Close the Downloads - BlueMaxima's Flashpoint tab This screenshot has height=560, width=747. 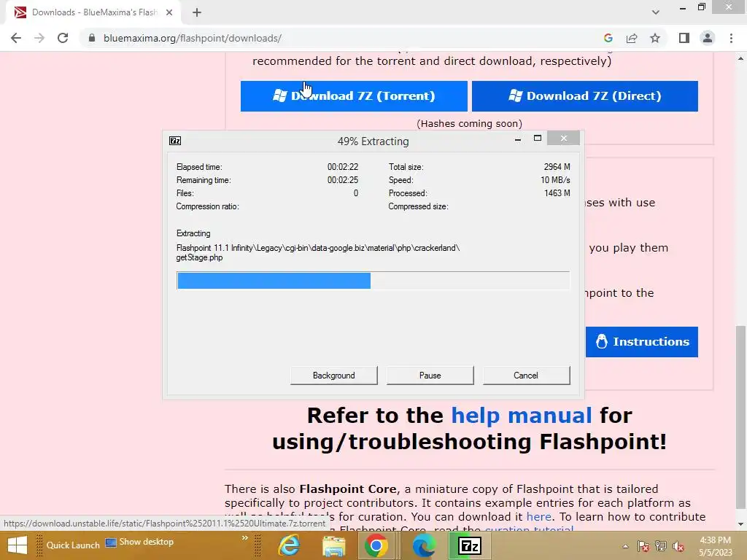[169, 12]
